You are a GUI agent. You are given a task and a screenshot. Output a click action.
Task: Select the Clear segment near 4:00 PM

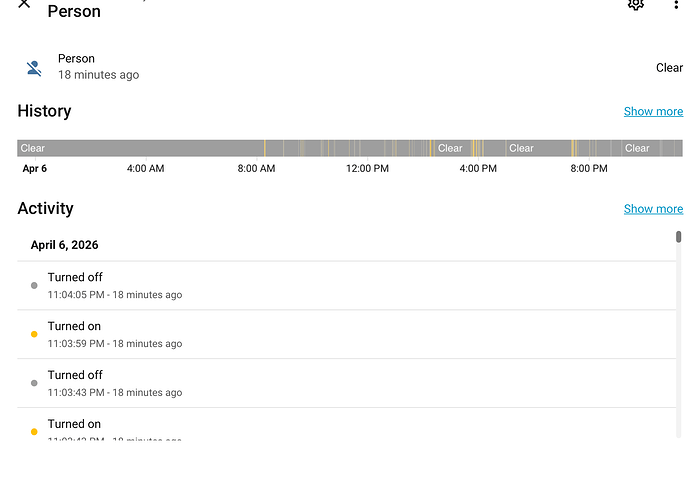coord(452,148)
